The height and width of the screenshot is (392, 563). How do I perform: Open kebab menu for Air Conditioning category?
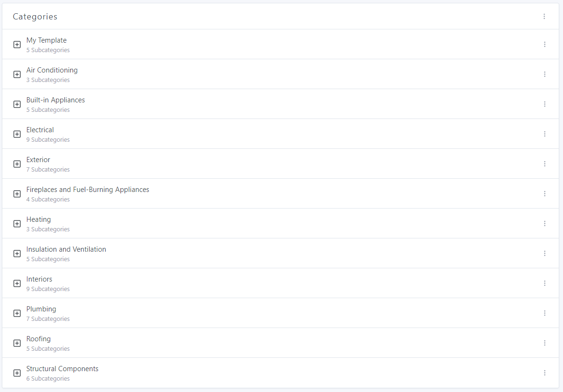point(545,74)
